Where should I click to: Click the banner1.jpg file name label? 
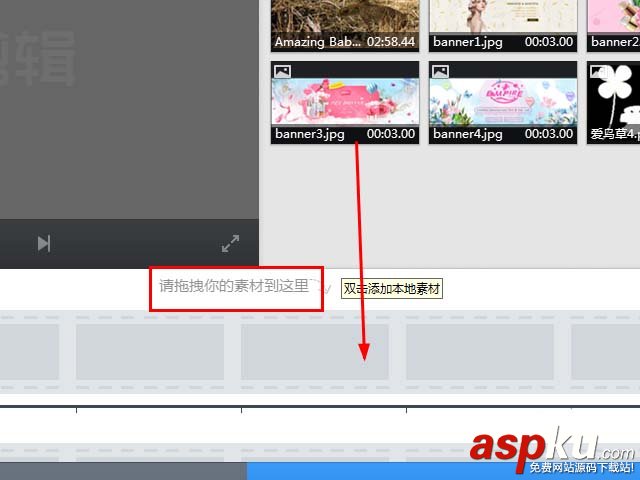[468, 42]
